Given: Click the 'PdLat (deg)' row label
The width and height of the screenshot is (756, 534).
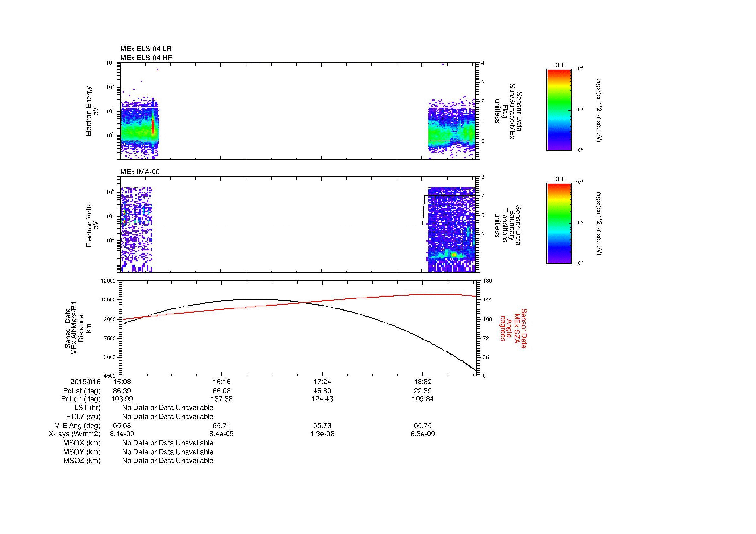Looking at the screenshot, I should pos(82,391).
